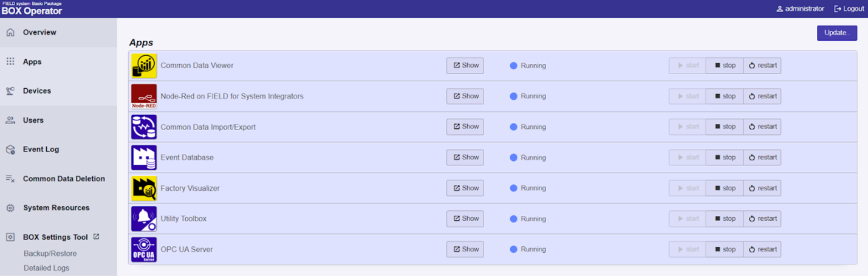Click the Event Database factory icon
This screenshot has height=276, width=868.
click(x=144, y=157)
